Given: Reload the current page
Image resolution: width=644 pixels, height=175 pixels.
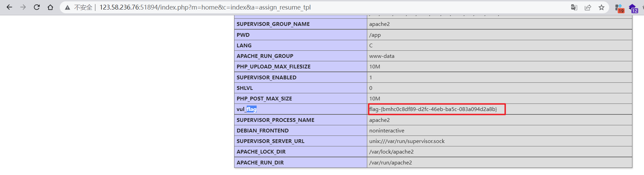Looking at the screenshot, I should pyautogui.click(x=37, y=7).
